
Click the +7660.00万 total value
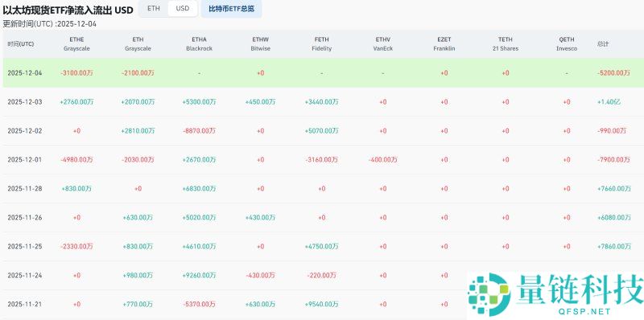[x=614, y=189]
